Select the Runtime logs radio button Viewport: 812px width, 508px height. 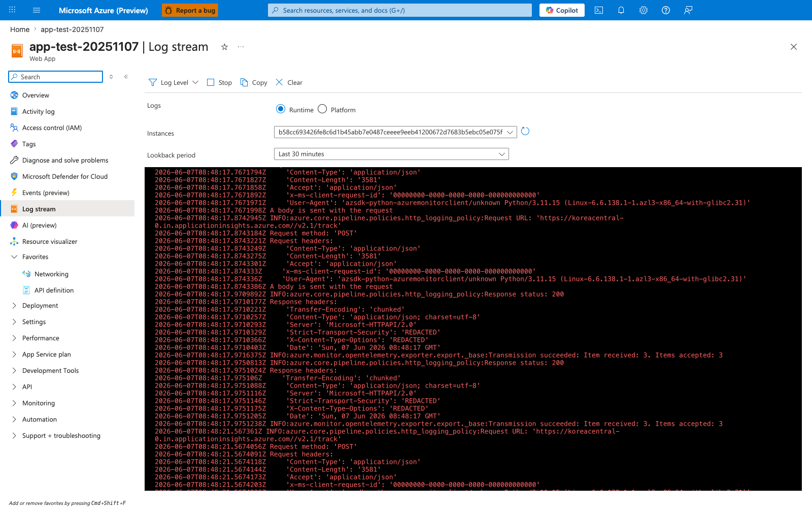281,109
